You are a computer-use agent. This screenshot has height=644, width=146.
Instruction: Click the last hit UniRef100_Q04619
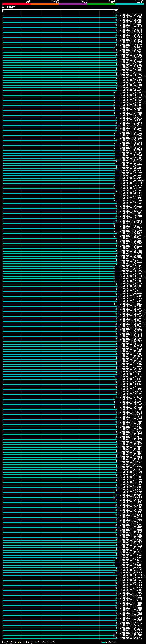click(x=131, y=638)
